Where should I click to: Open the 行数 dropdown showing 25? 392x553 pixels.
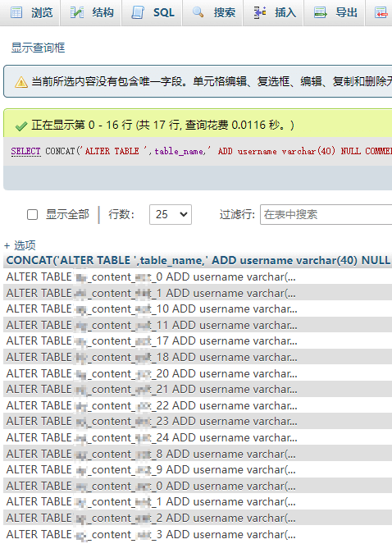tap(171, 214)
